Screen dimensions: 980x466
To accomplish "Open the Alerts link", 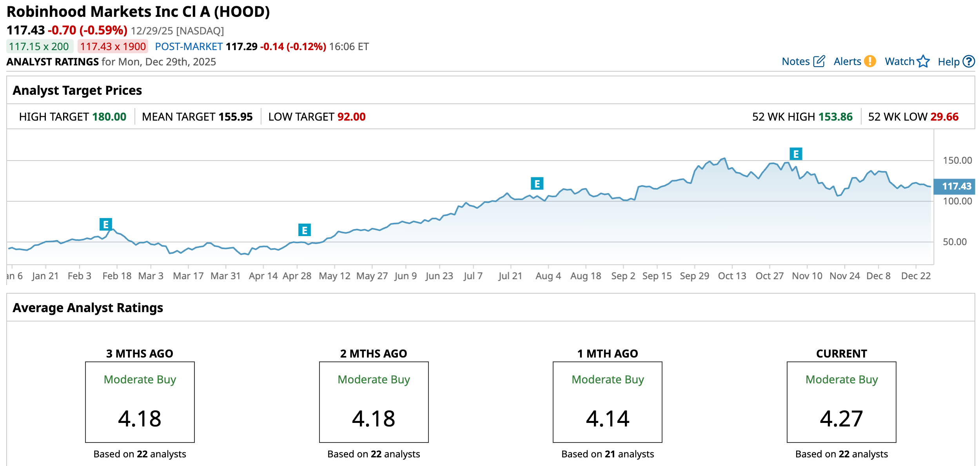I will [847, 61].
